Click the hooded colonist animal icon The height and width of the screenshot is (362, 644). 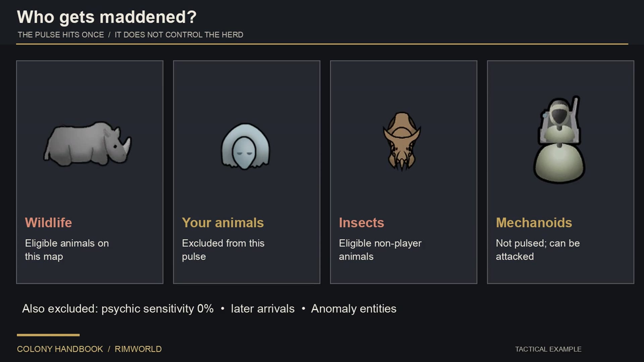pos(246,146)
